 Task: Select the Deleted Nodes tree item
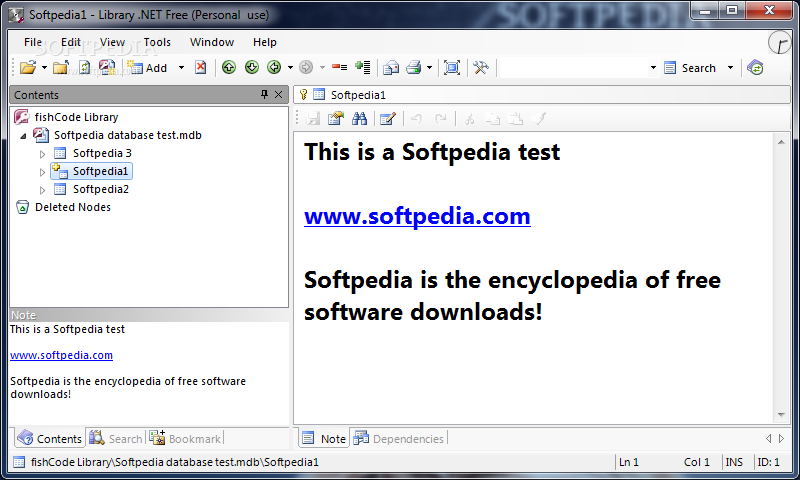tap(72, 207)
